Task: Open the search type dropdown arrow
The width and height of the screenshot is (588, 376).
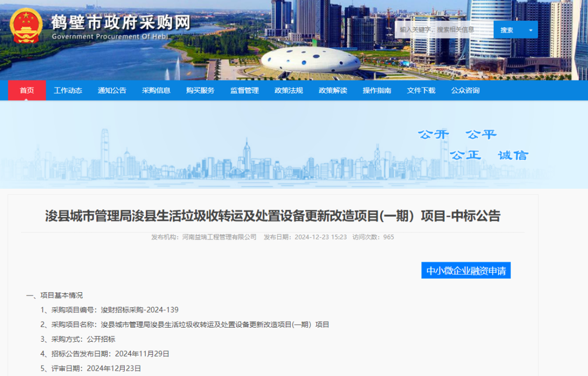Action: pos(531,30)
